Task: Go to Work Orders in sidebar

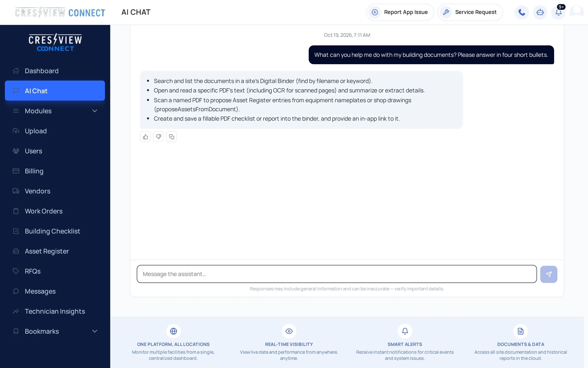Action: point(55,211)
